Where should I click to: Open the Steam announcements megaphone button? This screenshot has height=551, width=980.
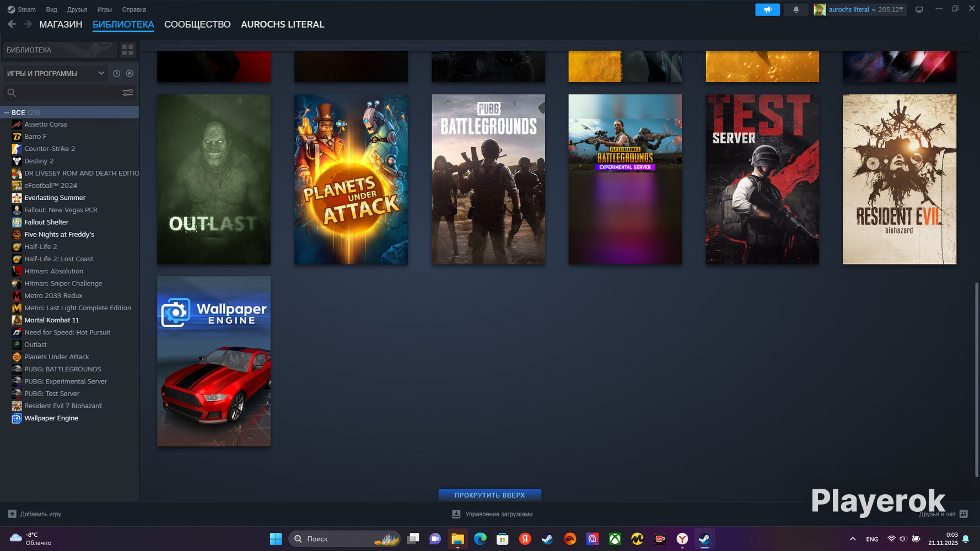pyautogui.click(x=767, y=9)
